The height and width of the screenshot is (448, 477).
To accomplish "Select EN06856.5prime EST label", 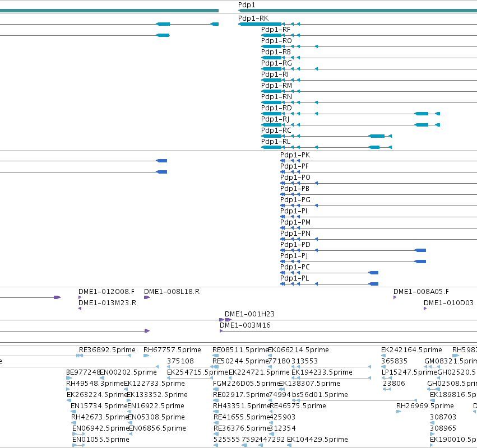I will coord(158,428).
